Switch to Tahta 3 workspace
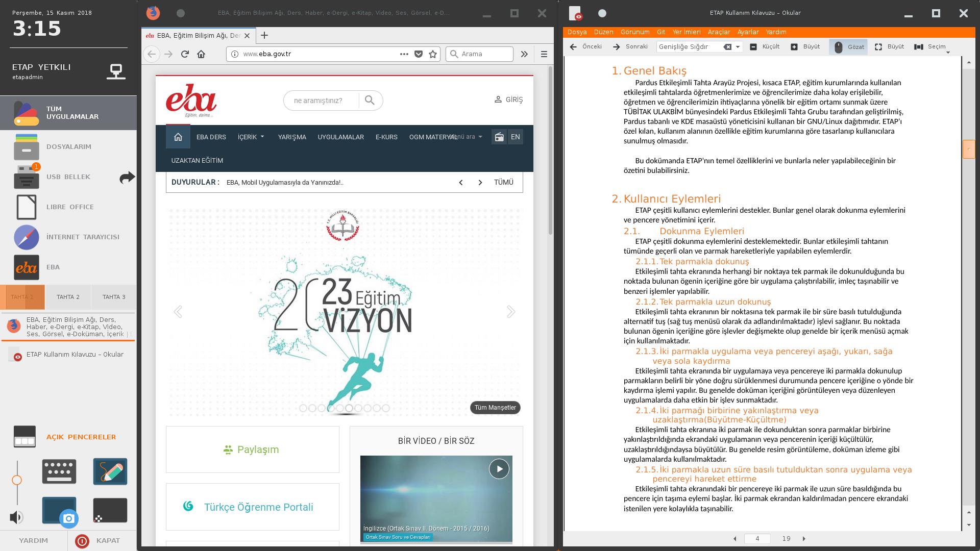Image resolution: width=980 pixels, height=551 pixels. (114, 296)
